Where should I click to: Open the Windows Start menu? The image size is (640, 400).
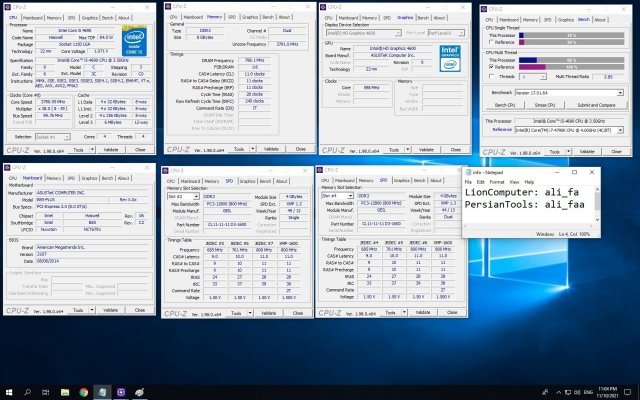pos(8,392)
